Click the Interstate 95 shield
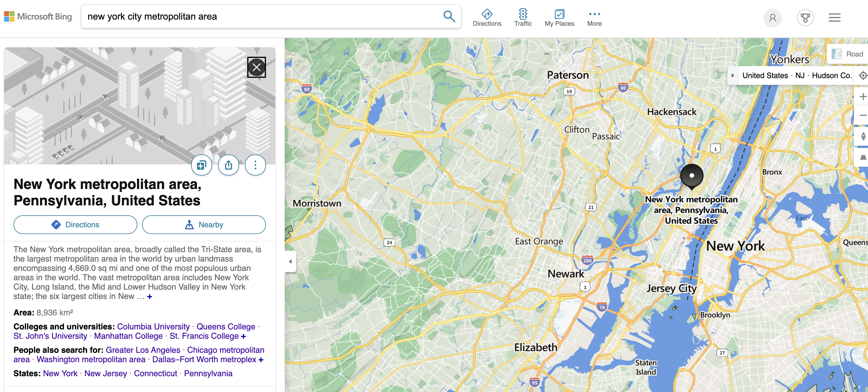 535,382
